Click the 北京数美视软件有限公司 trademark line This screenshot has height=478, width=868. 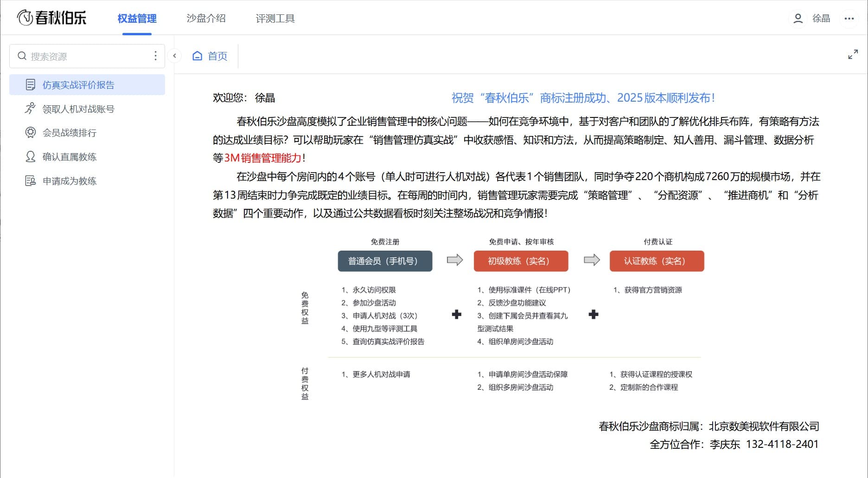pyautogui.click(x=709, y=426)
